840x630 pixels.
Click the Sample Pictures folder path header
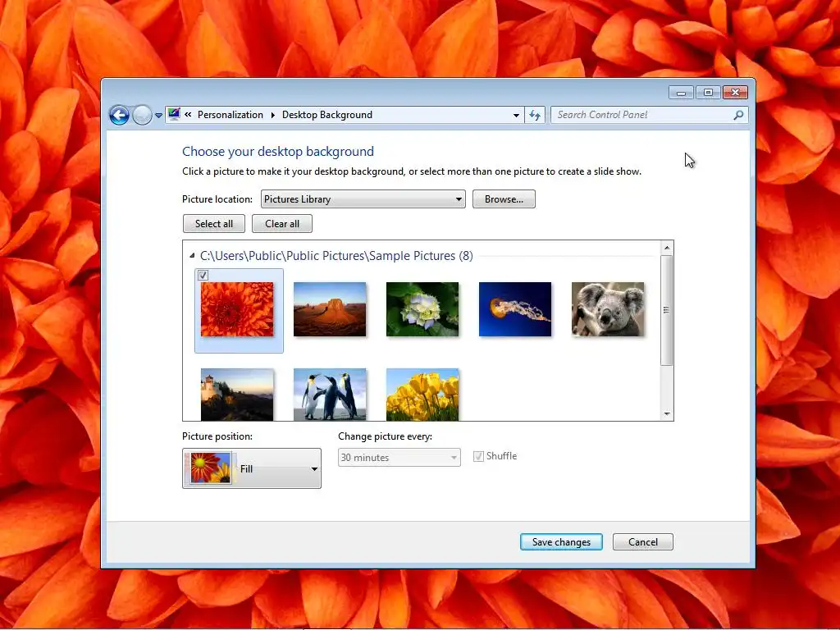coord(336,256)
